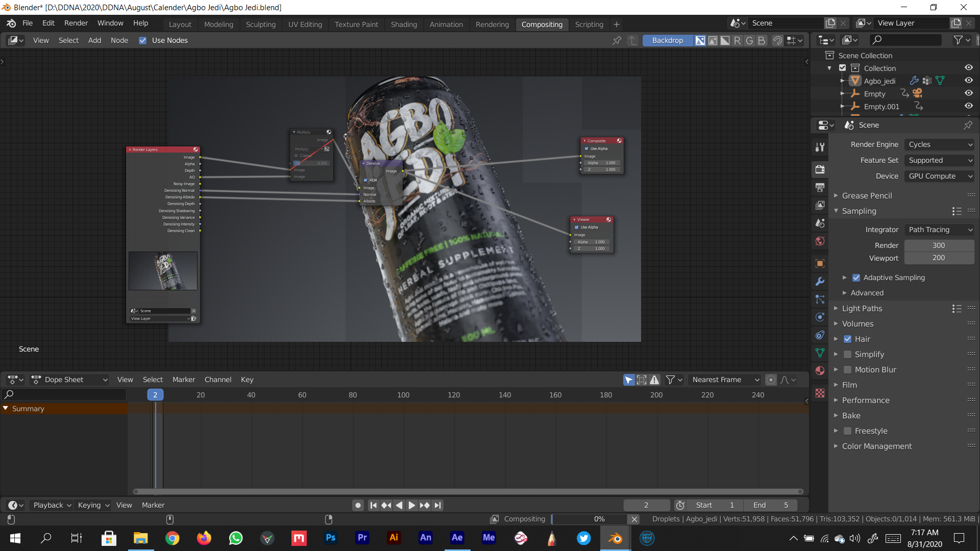This screenshot has height=551, width=980.
Task: Open the Material properties sphere icon
Action: click(x=820, y=370)
